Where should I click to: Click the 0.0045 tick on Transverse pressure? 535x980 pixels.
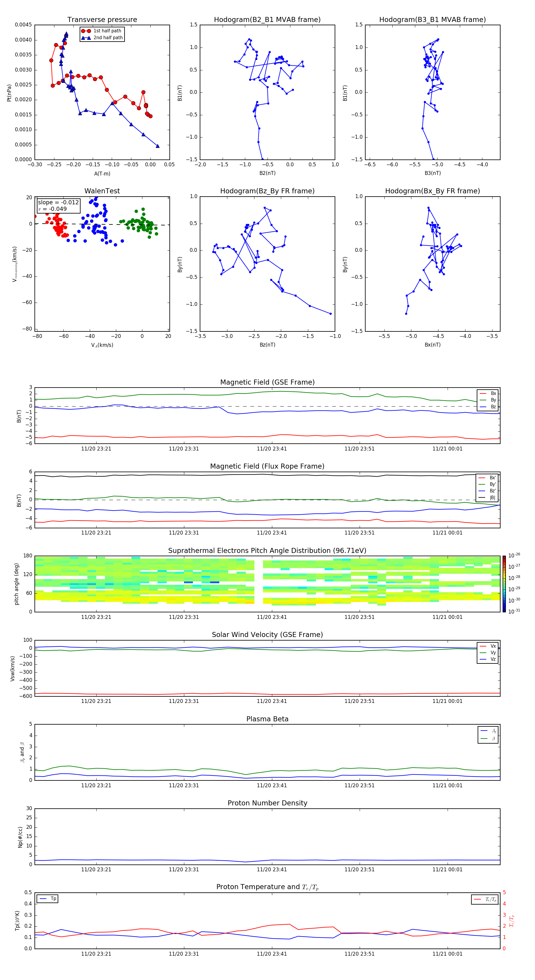click(23, 25)
